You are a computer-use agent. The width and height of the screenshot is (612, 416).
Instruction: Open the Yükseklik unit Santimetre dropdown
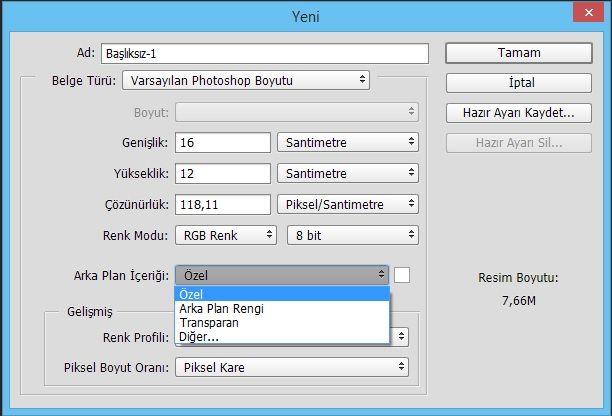coord(348,173)
